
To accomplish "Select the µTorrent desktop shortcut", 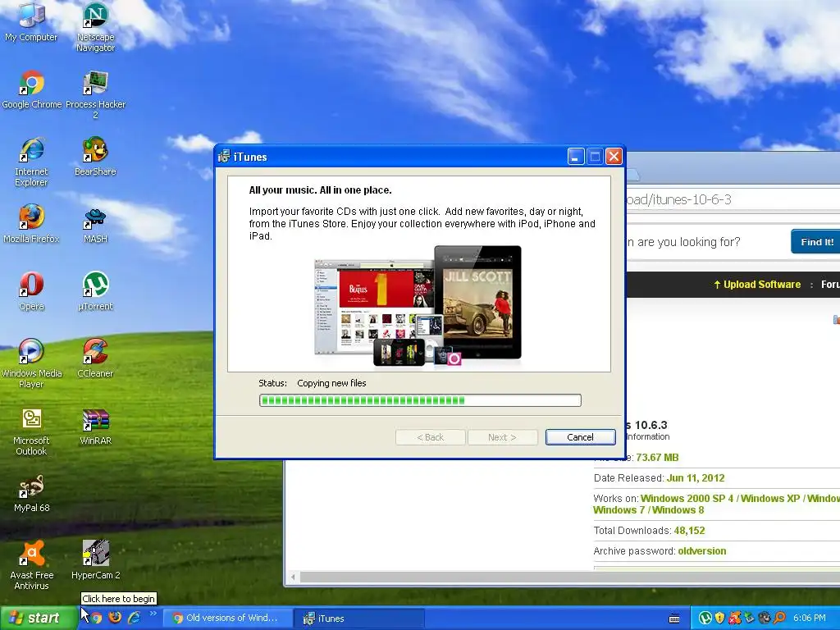I will coord(95,291).
